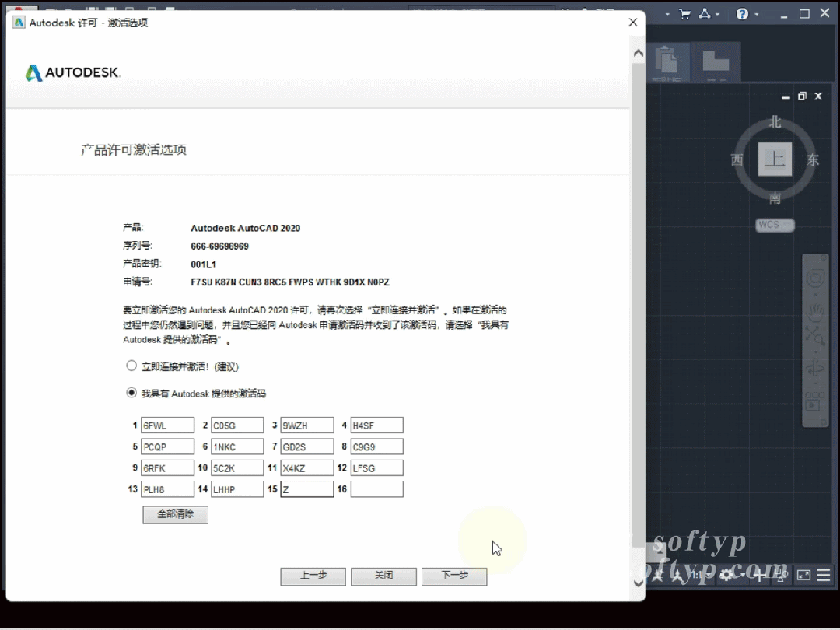This screenshot has height=630, width=840.
Task: Click the top face of the ViewCube
Action: [x=775, y=159]
